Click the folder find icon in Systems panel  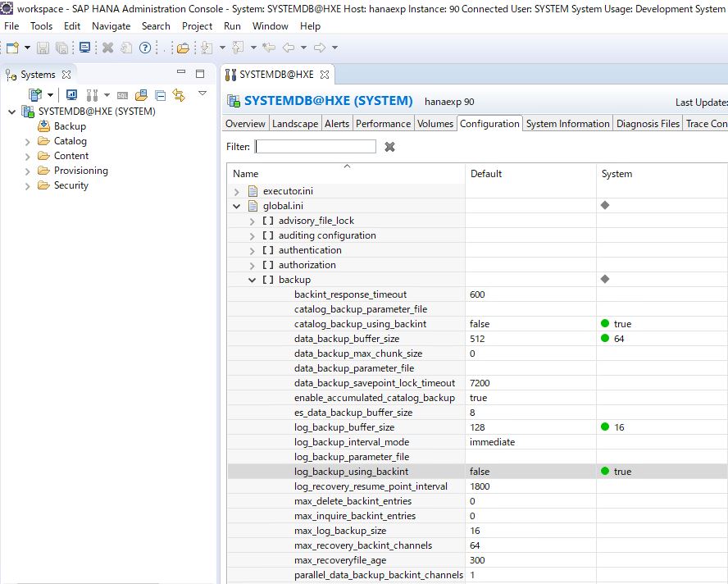[141, 95]
